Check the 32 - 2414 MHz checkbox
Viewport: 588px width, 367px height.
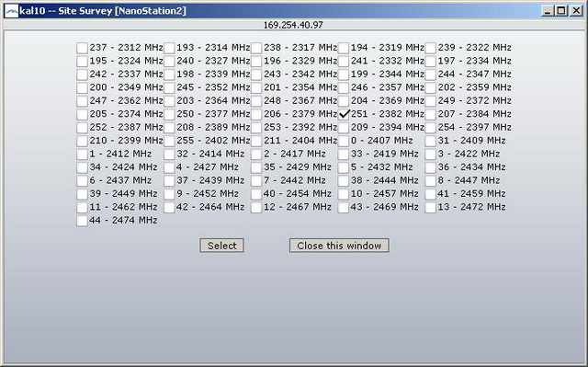(169, 155)
